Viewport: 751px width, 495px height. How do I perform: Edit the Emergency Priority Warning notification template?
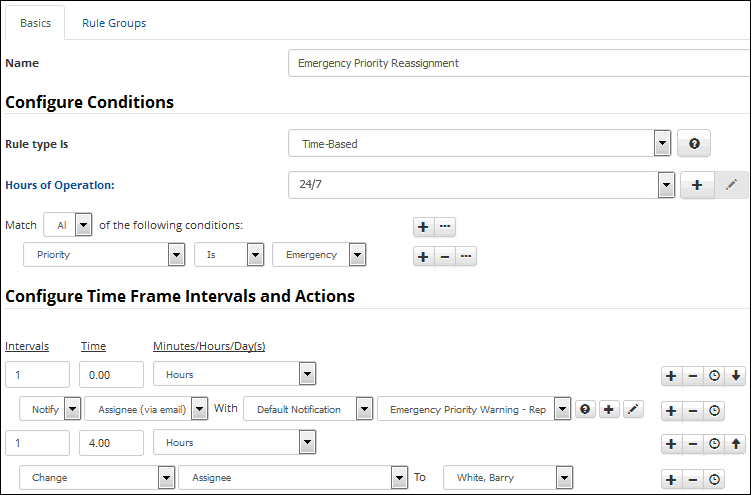click(x=633, y=409)
